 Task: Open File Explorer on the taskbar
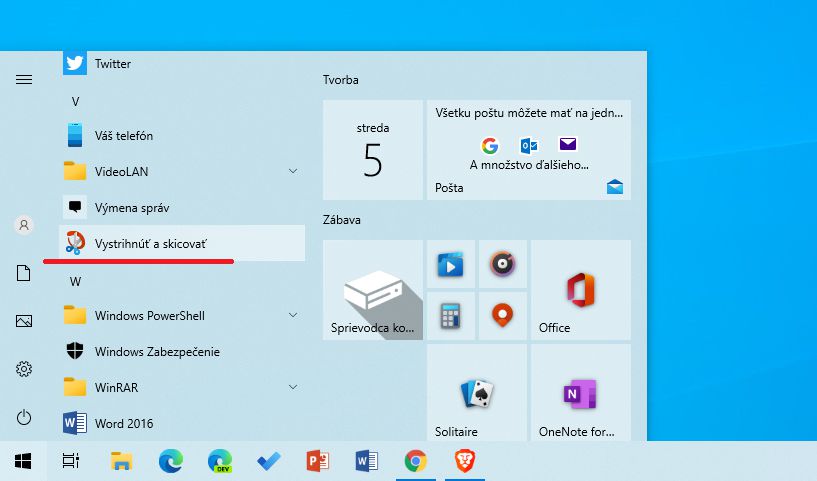[x=121, y=461]
